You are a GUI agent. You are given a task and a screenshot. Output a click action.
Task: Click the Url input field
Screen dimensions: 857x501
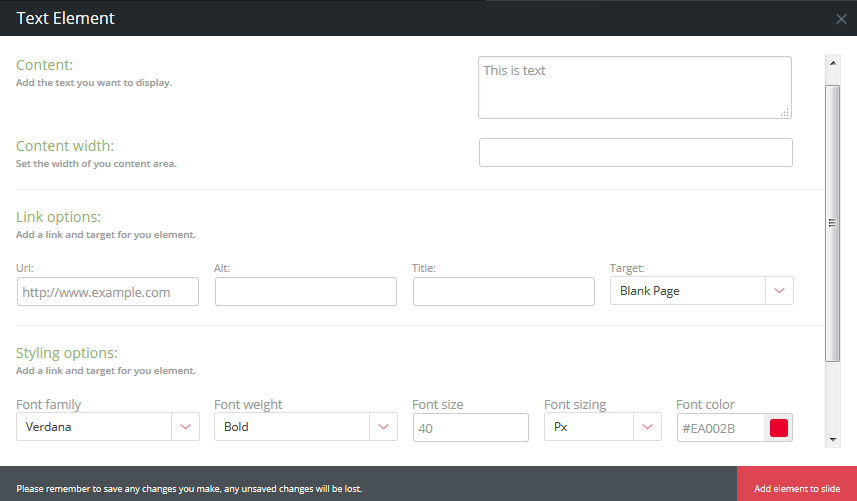click(107, 292)
